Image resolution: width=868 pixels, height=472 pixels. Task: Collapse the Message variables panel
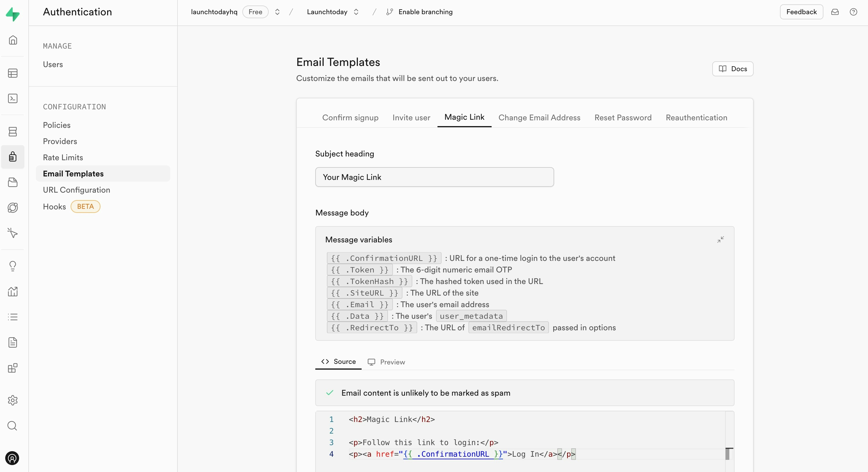(720, 239)
